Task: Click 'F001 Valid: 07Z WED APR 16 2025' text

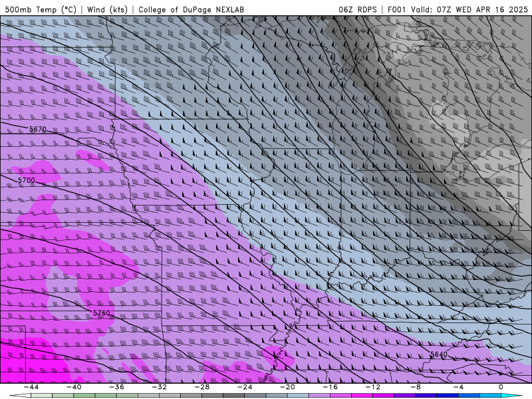Action: pyautogui.click(x=458, y=9)
